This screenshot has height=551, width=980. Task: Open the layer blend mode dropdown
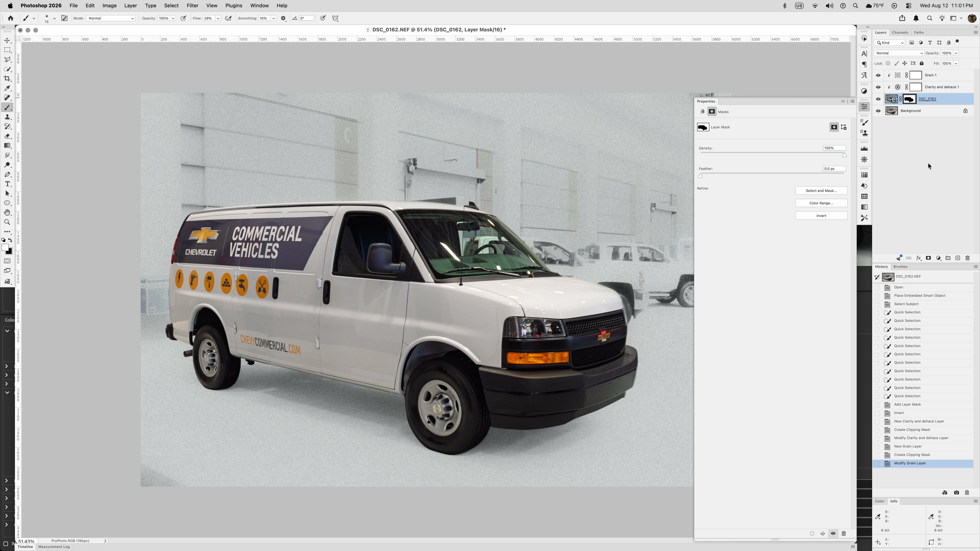(899, 53)
